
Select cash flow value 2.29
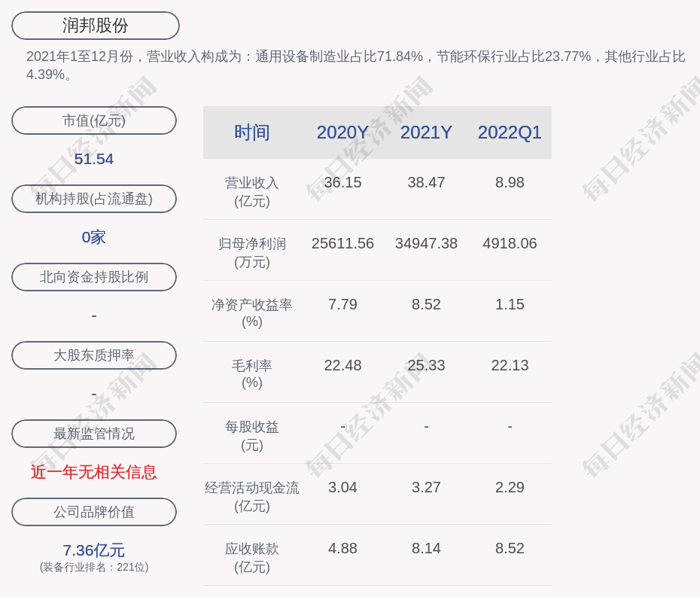pos(510,487)
